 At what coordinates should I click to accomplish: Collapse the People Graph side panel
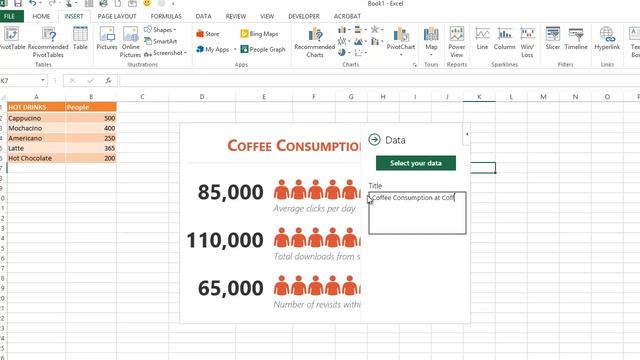467,134
